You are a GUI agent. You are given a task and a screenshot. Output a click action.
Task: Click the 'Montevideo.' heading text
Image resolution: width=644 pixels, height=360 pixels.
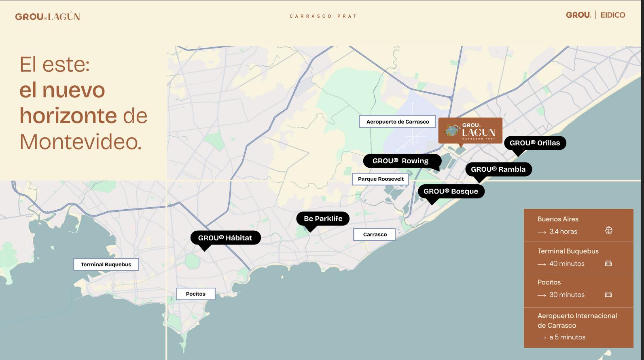(81, 141)
